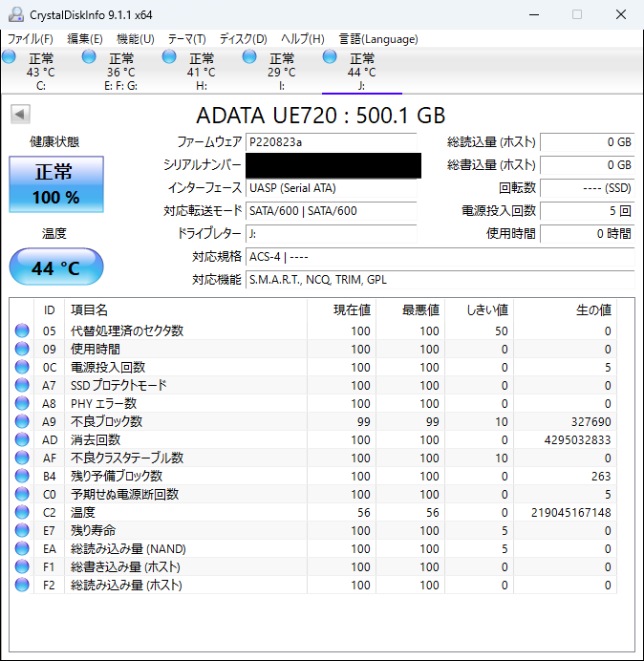The height and width of the screenshot is (661, 644).
Task: Click the 生の値 column header
Action: (x=565, y=310)
